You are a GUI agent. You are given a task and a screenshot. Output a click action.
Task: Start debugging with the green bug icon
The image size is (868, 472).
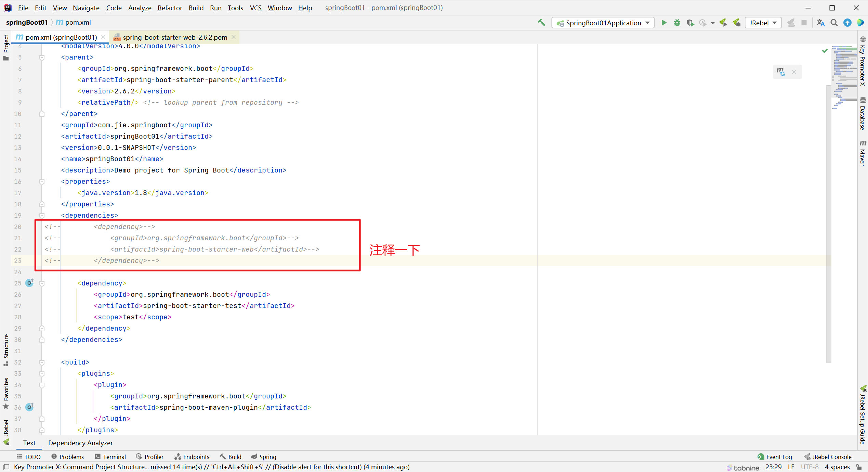[x=677, y=23]
